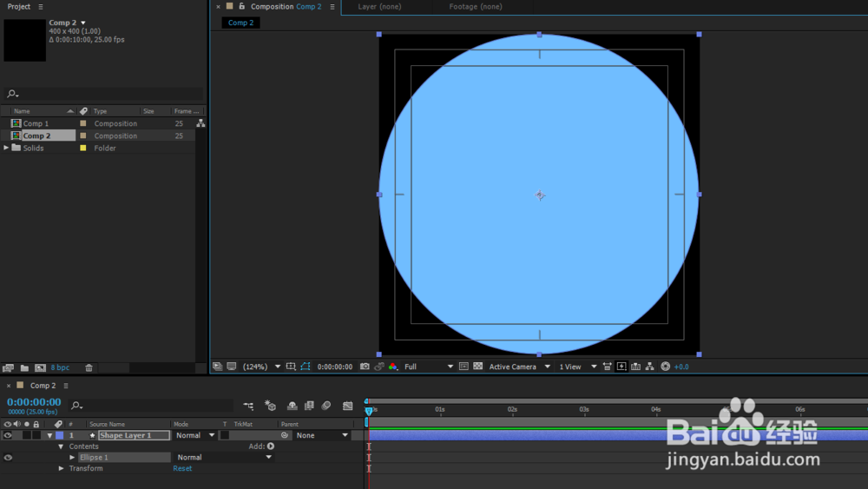Screen dimensions: 868x489
Task: Enable Motion Blur switch icon
Action: tap(326, 406)
